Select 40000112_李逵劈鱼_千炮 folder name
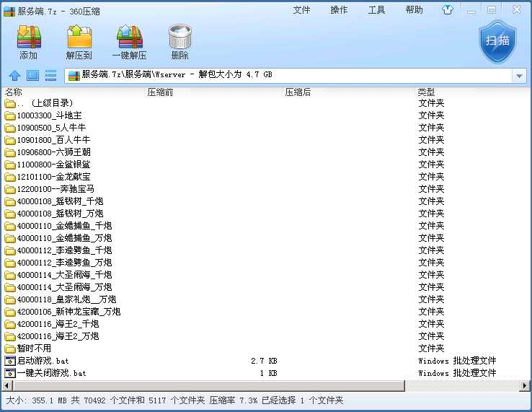The width and height of the screenshot is (532, 412). (64, 250)
